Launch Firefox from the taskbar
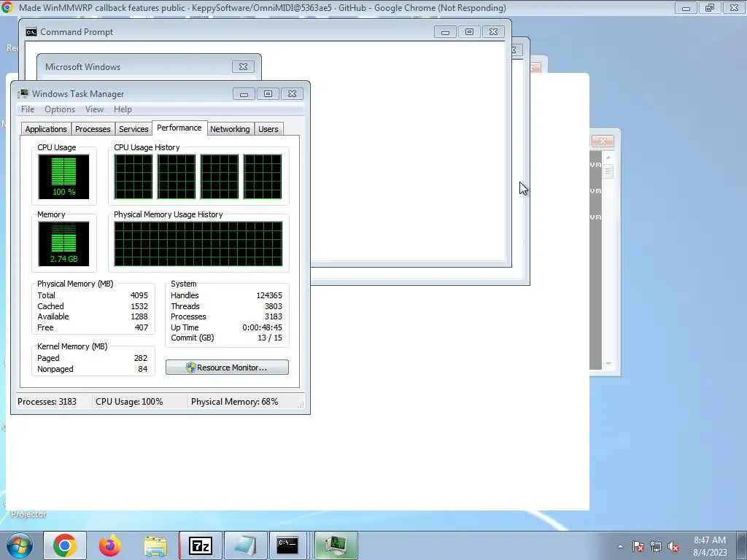 point(109,545)
